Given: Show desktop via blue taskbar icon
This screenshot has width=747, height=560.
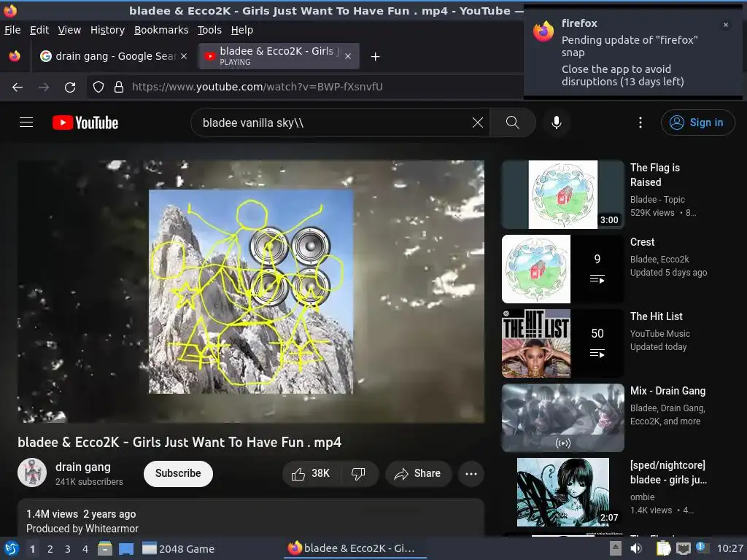Looking at the screenshot, I should coord(126,548).
